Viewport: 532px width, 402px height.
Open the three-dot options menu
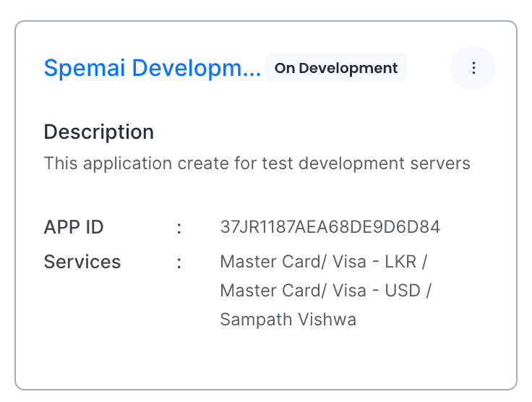pyautogui.click(x=473, y=68)
